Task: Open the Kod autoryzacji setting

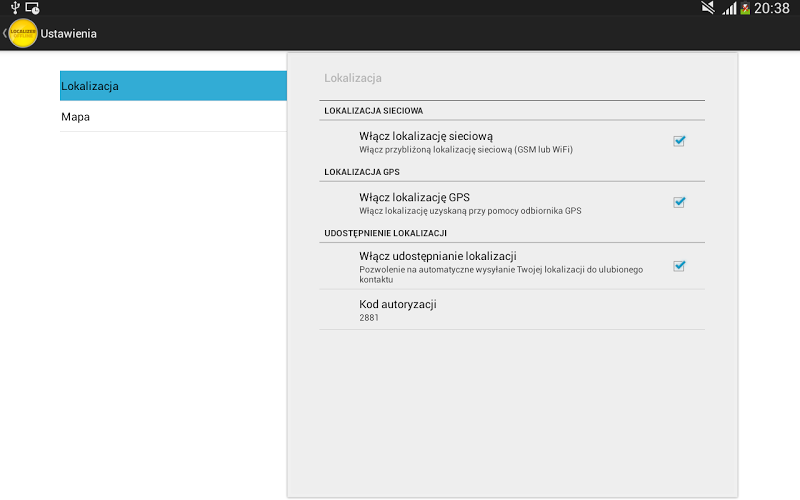Action: [512, 310]
